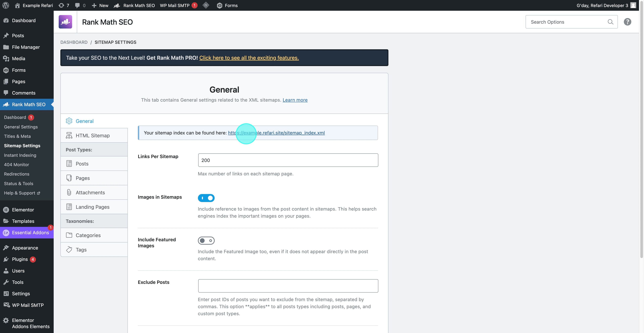Click the Tags label icon

pos(69,249)
